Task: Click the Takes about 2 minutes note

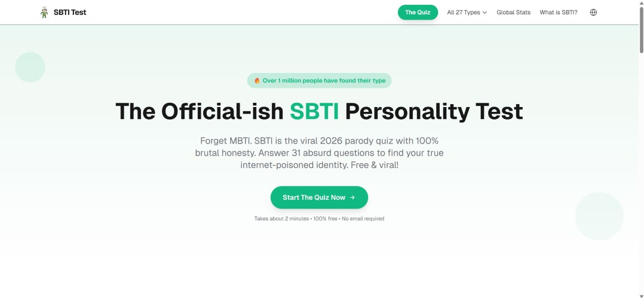Action: click(319, 219)
